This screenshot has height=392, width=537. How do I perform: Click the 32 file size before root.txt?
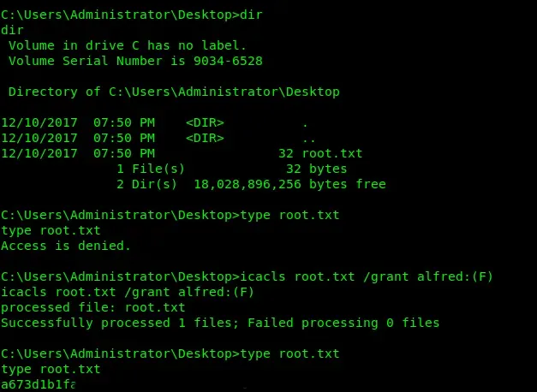pyautogui.click(x=286, y=153)
